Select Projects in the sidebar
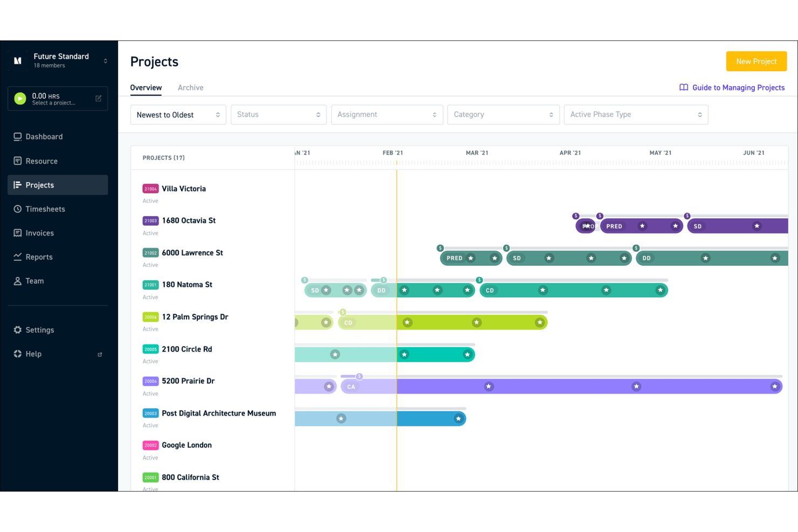Screen dimensions: 798x532 (x=58, y=185)
